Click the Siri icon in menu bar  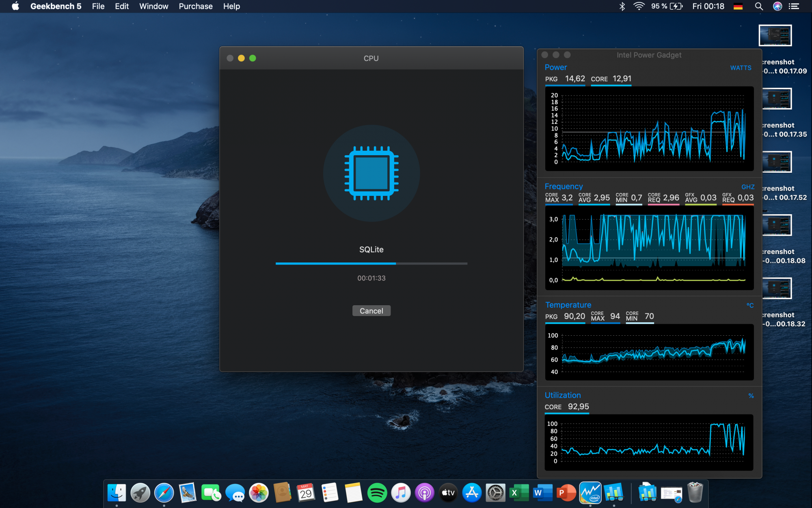click(777, 6)
